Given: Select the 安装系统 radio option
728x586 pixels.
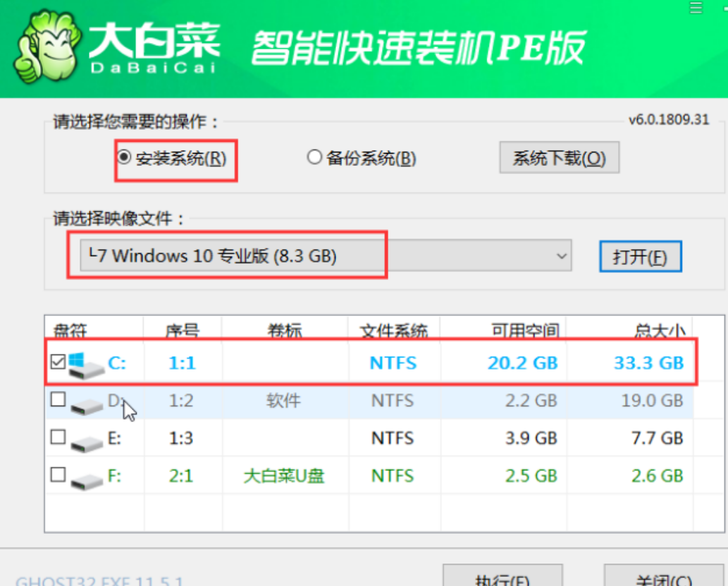Looking at the screenshot, I should [124, 157].
